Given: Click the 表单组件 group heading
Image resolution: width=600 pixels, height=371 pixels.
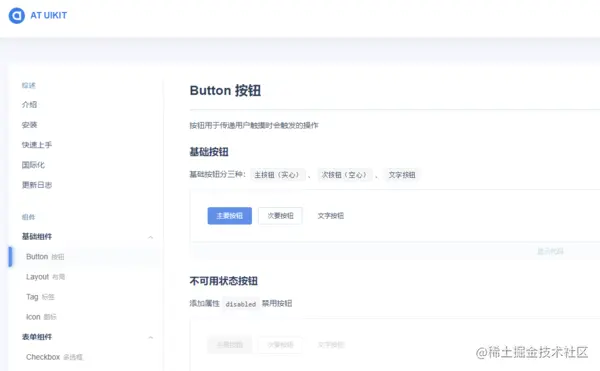Looking at the screenshot, I should (x=37, y=337).
